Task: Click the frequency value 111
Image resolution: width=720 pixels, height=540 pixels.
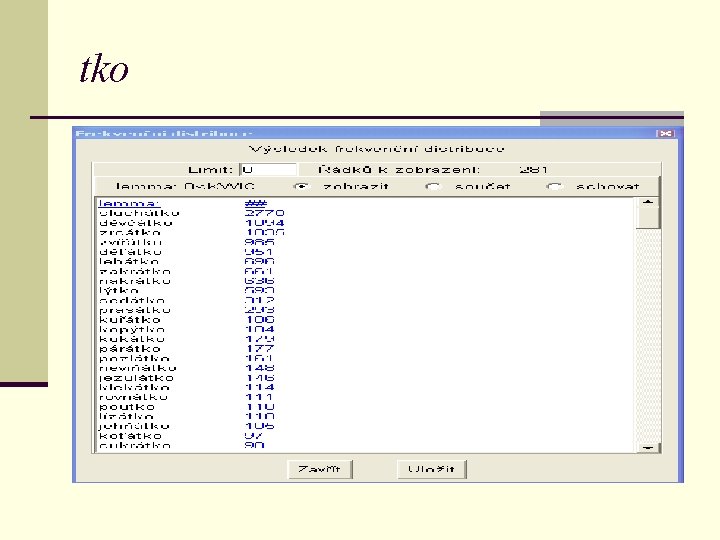Action: pos(259,397)
